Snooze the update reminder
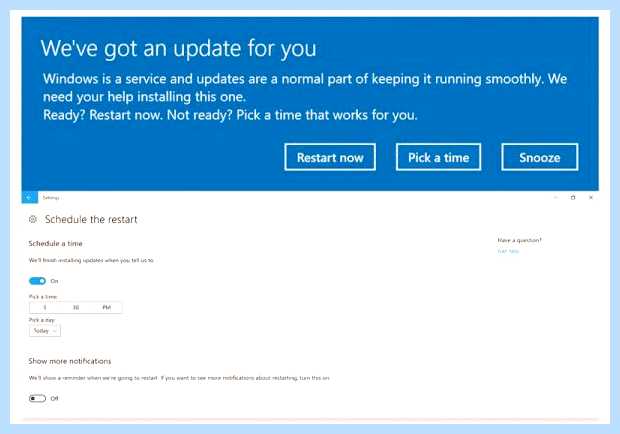 540,157
